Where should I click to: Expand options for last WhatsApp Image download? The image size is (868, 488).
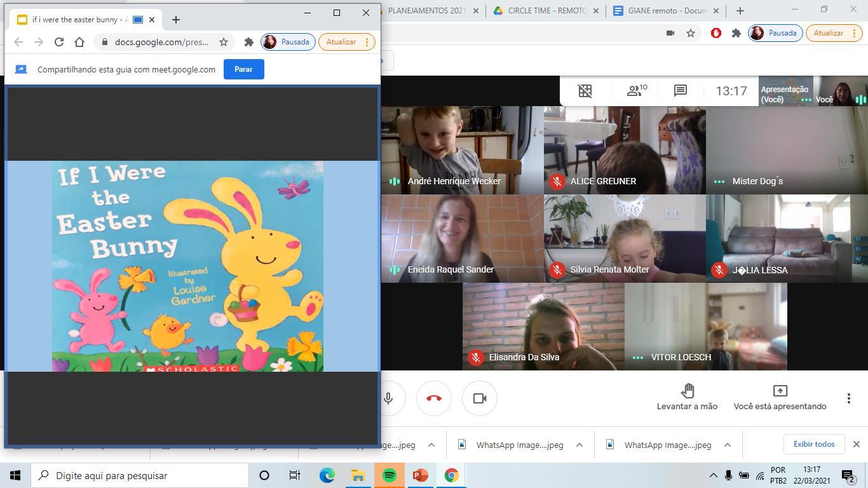728,445
